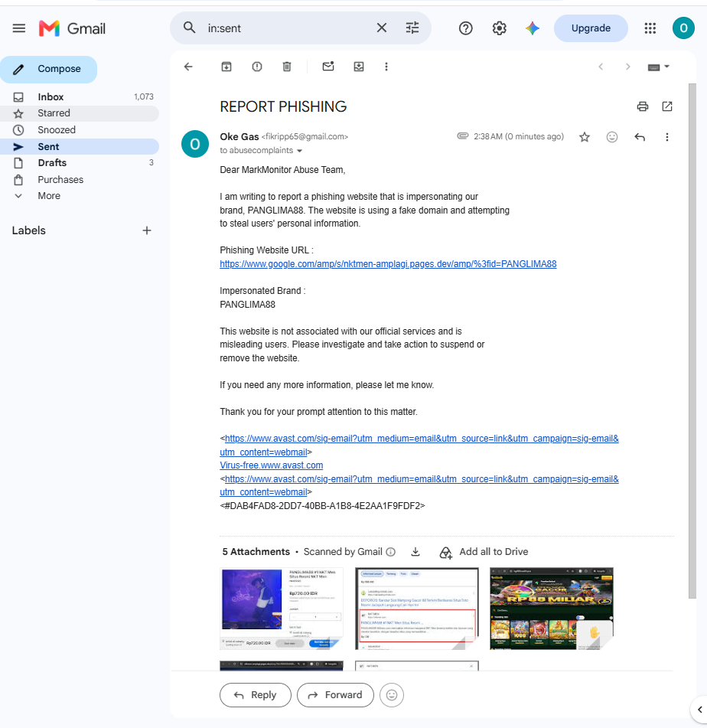
Task: Reply using the arrow icon in header
Action: tap(640, 137)
